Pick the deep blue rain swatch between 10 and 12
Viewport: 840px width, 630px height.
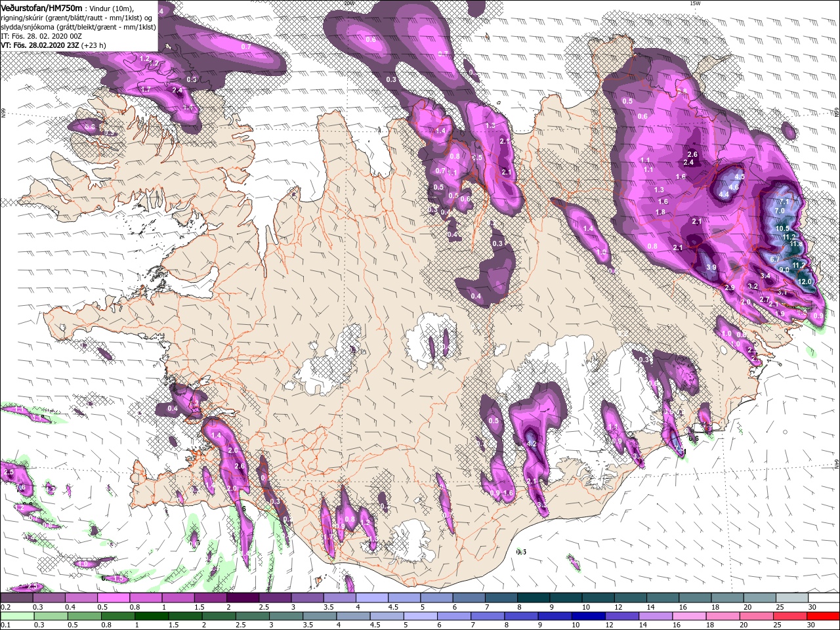pos(587,616)
